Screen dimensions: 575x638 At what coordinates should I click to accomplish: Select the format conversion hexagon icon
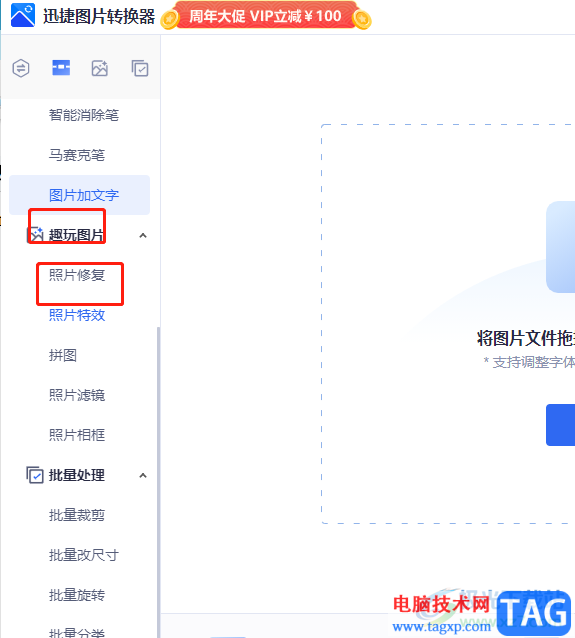click(x=21, y=68)
